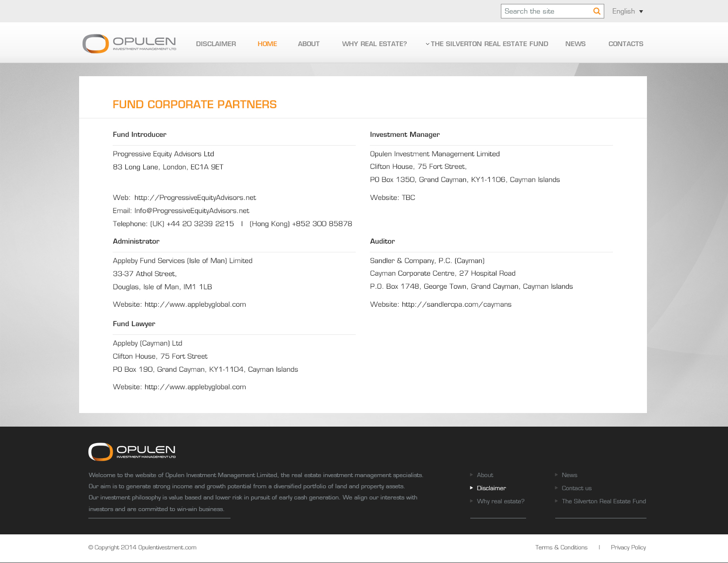This screenshot has width=728, height=563.
Task: Click the Fund Lawyer heading
Action: pyautogui.click(x=134, y=324)
